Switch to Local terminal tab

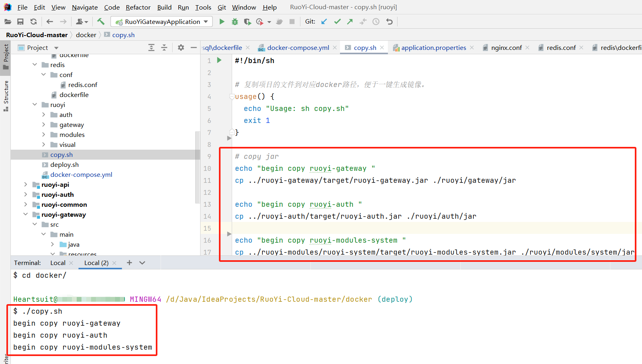point(58,263)
